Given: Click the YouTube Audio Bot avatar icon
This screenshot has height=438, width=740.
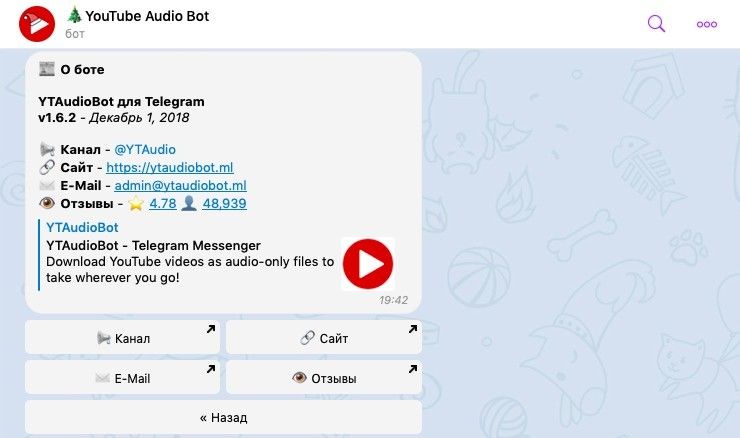Looking at the screenshot, I should click(37, 23).
